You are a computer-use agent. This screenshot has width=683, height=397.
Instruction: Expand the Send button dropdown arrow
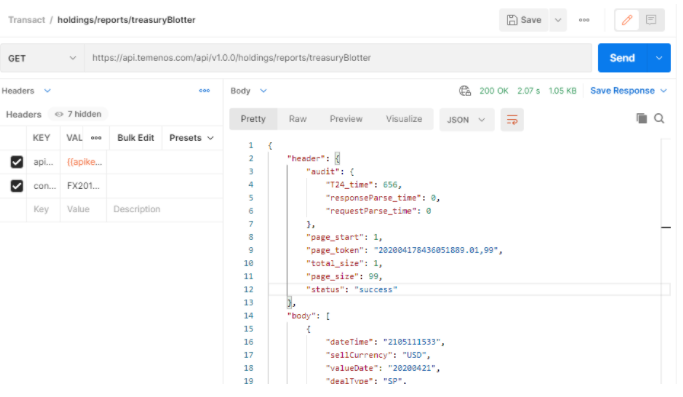(x=659, y=58)
